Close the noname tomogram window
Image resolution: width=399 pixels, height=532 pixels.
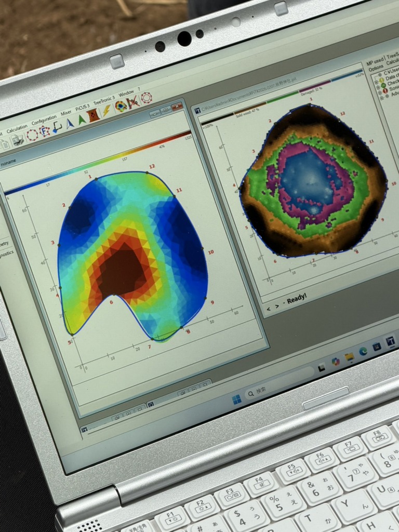177,107
